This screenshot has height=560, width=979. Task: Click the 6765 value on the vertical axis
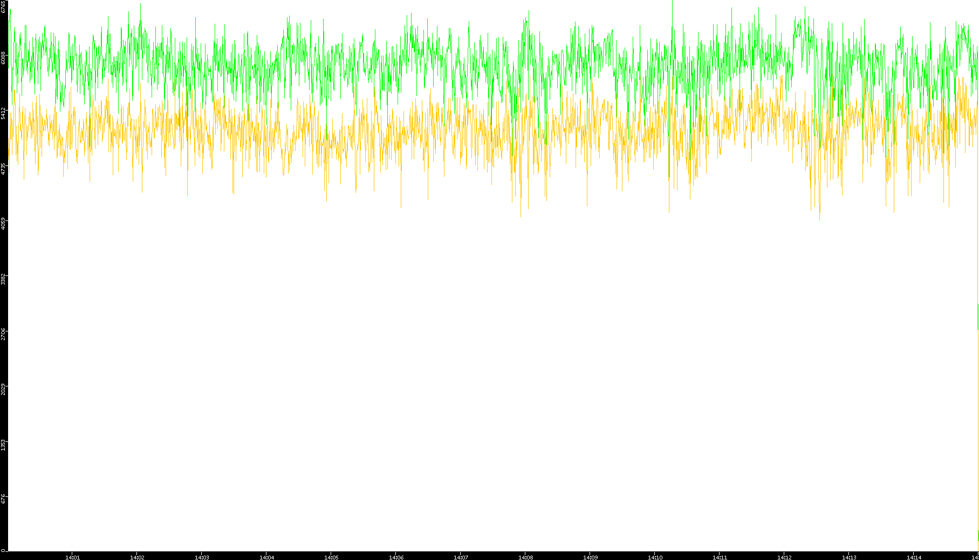(x=3, y=6)
